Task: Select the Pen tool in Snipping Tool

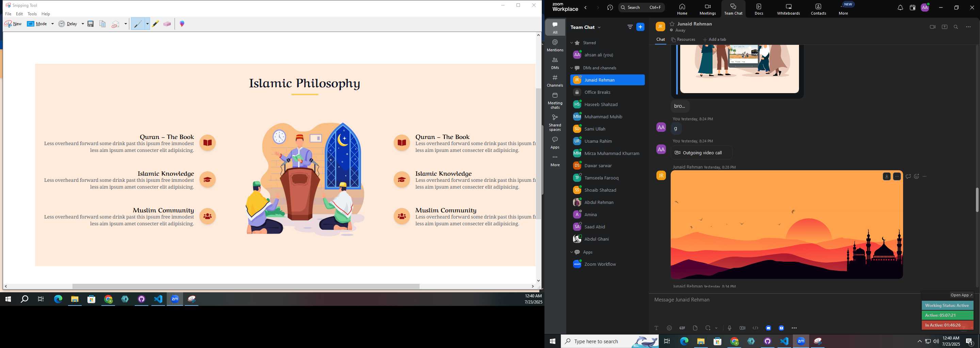Action: 138,24
